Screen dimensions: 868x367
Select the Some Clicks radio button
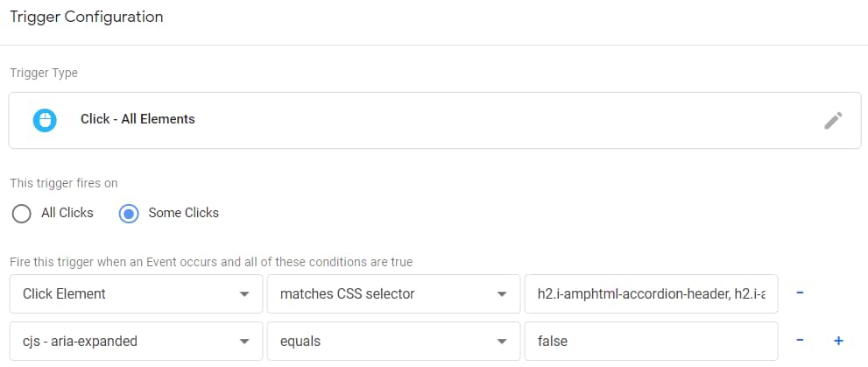[x=129, y=213]
